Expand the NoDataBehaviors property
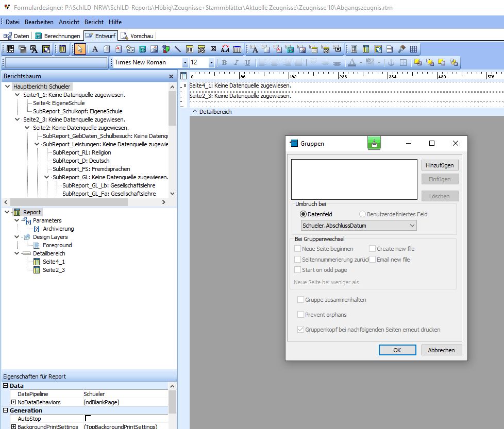Screen dimensions: 504x429 tap(13, 402)
